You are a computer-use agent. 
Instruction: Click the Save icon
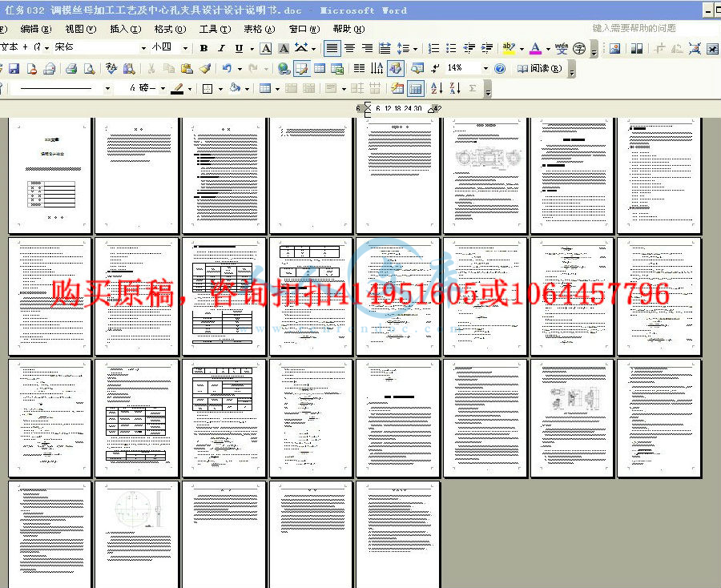pos(14,69)
